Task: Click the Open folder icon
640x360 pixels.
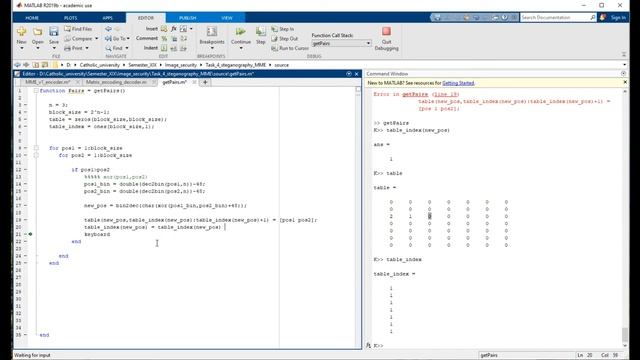Action: [x=38, y=31]
